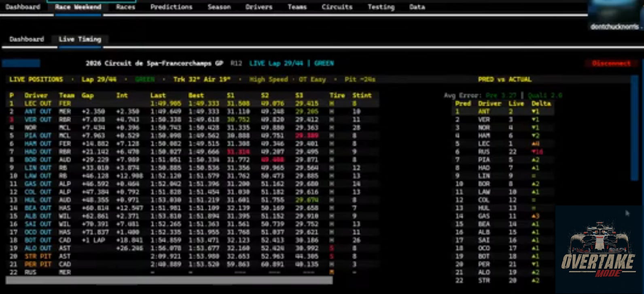Viewport: 644px width, 294px height.
Task: Switch to the Races tab
Action: point(125,7)
